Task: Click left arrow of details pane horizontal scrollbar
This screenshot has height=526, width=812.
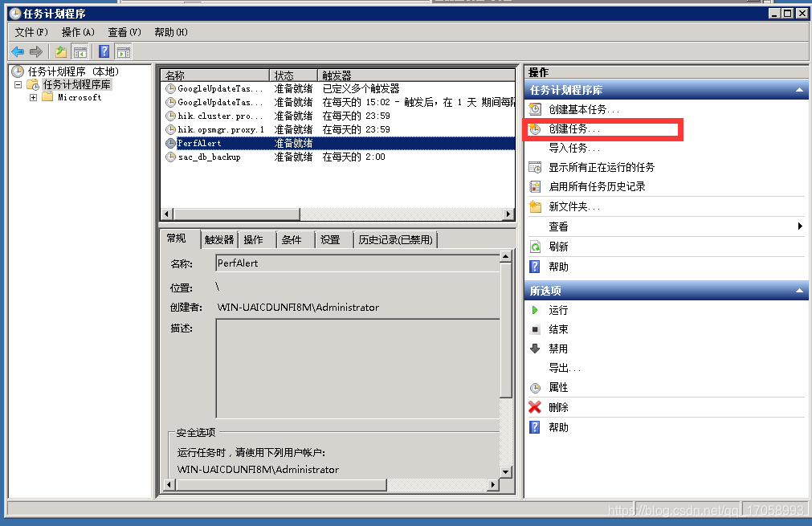Action: (169, 484)
